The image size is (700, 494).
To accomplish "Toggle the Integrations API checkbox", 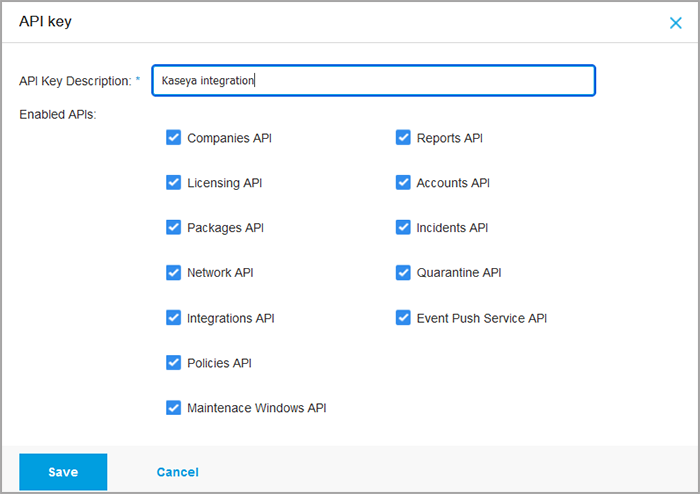I will coord(173,318).
